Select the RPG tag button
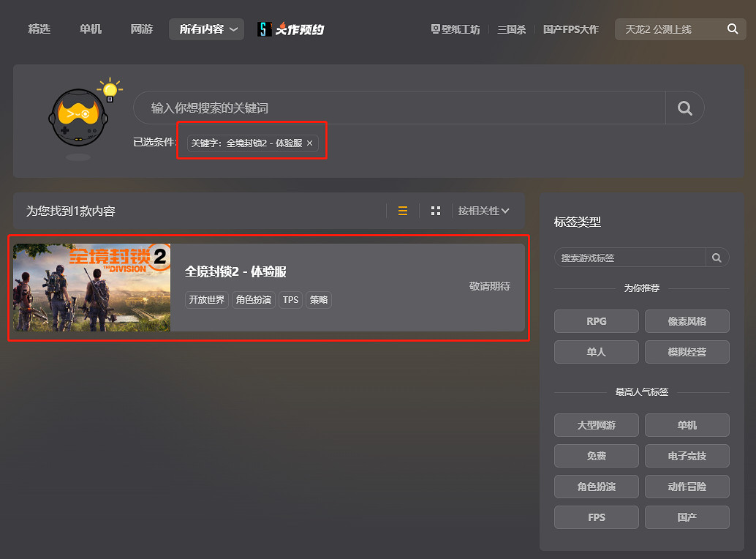 (596, 321)
